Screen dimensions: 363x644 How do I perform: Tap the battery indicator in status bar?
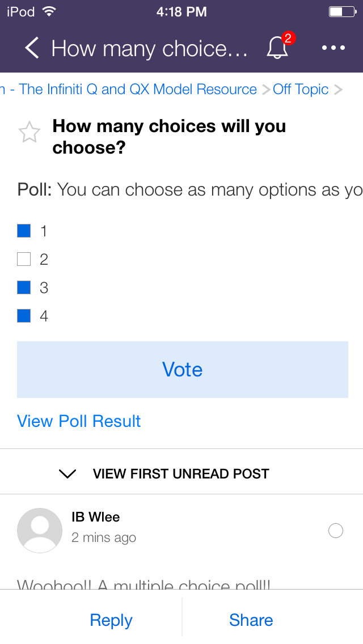point(342,11)
